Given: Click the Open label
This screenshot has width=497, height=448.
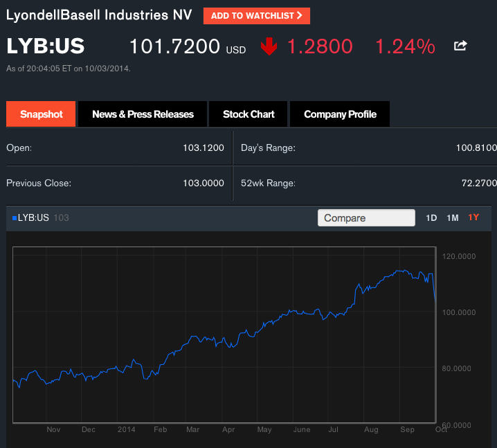Looking at the screenshot, I should point(19,148).
